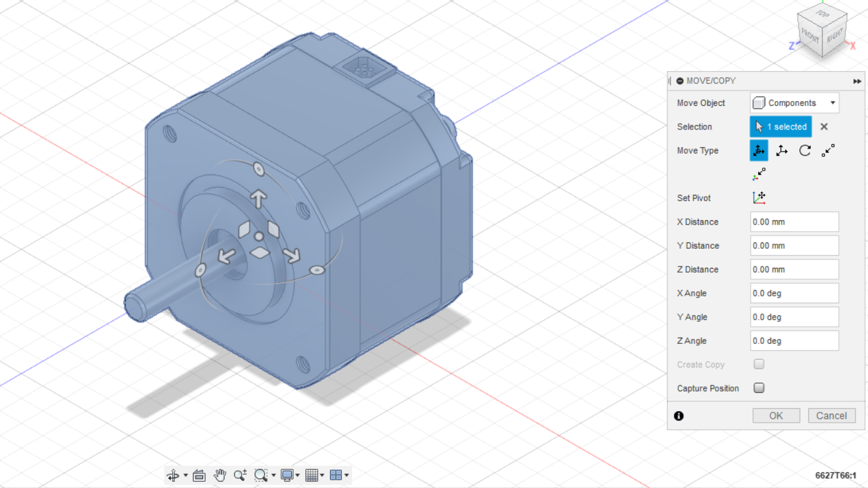This screenshot has width=868, height=488.
Task: Select the Point to Position move type
Action: (x=759, y=175)
